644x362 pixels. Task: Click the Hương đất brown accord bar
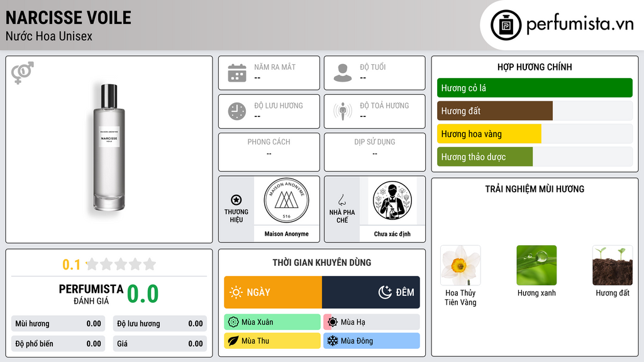tap(495, 111)
